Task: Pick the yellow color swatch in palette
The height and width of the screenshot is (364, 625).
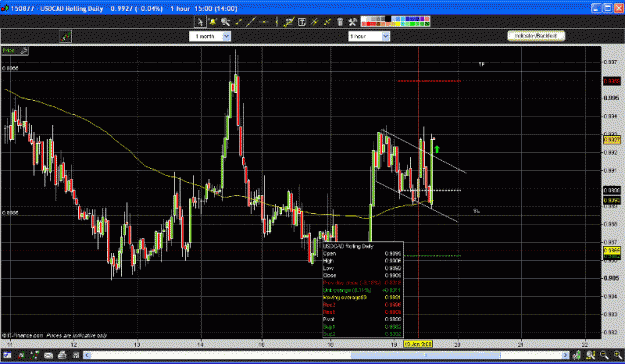Action: [x=397, y=24]
